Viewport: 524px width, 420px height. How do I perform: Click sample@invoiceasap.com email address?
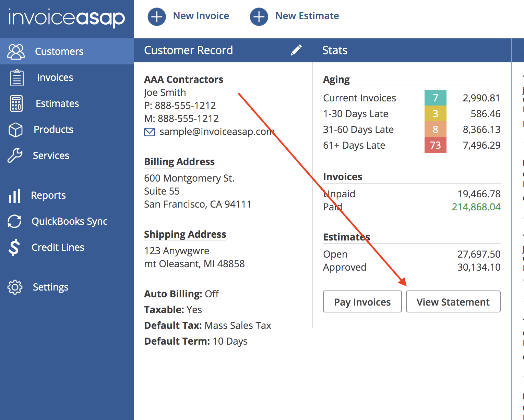click(217, 132)
